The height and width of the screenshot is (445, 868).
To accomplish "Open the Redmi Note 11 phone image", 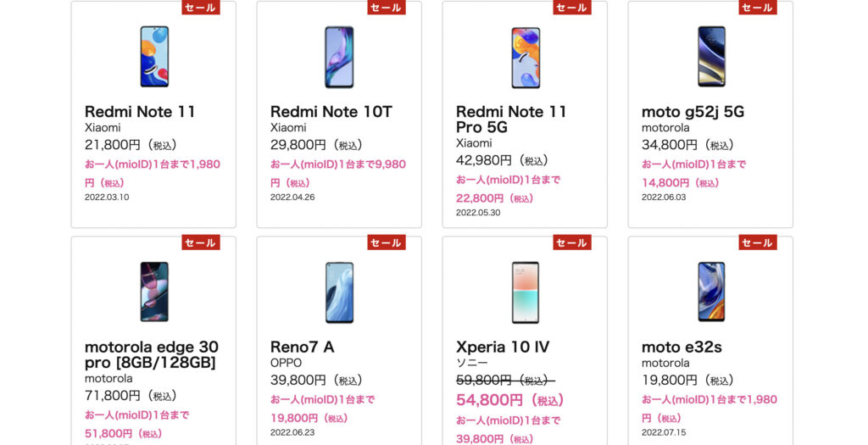I will [154, 57].
